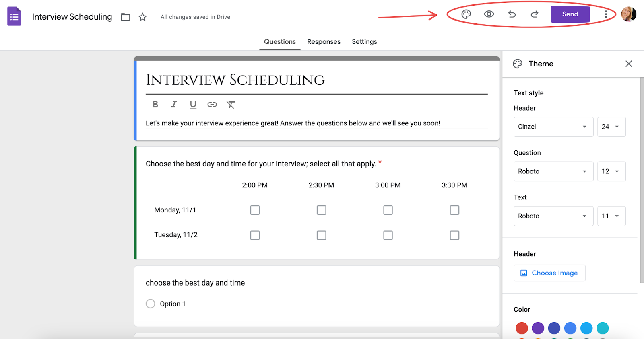Open the Text font dropdown showing Roboto
The width and height of the screenshot is (644, 339).
point(553,216)
